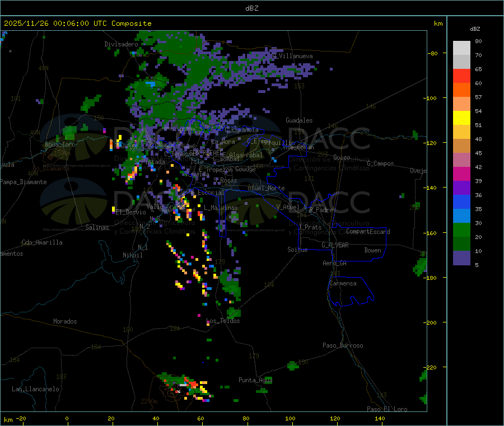The image size is (504, 426).
Task: Click the Aero_GA location label
Action: click(335, 263)
